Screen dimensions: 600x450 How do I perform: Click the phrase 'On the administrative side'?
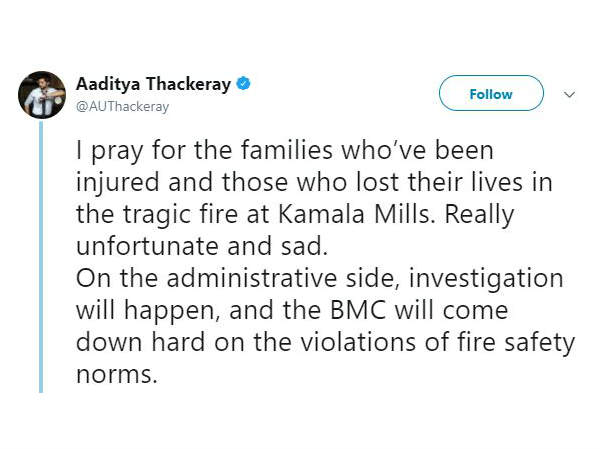[x=235, y=278]
